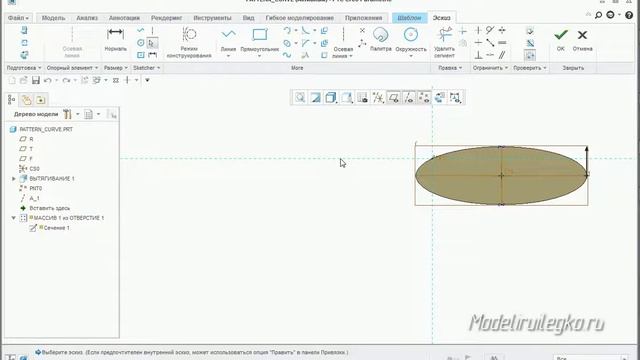
Task: Open the Палитра (Palette) tool
Action: [x=380, y=40]
